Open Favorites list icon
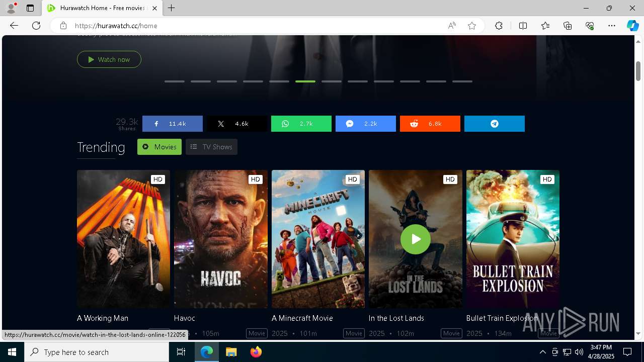The height and width of the screenshot is (362, 644). click(545, 26)
